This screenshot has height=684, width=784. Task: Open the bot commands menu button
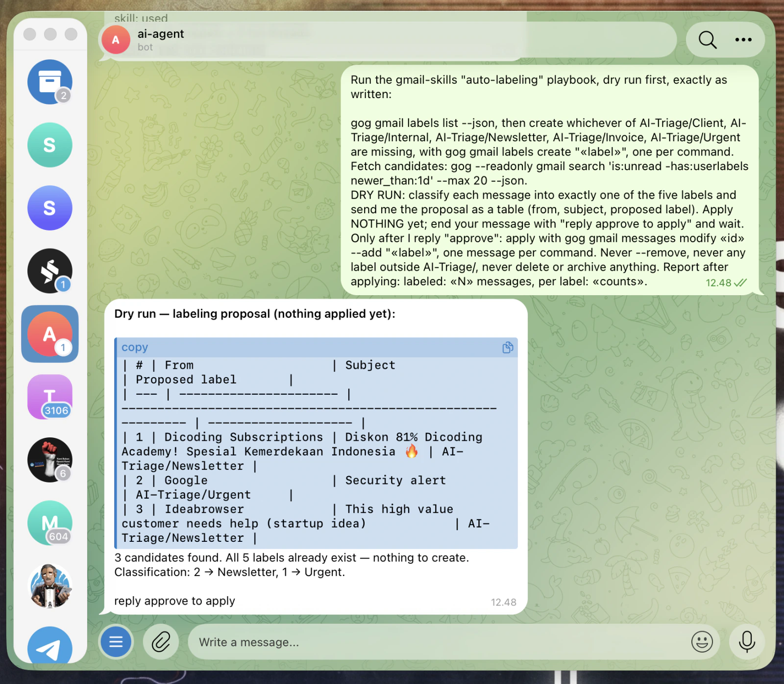(x=116, y=642)
